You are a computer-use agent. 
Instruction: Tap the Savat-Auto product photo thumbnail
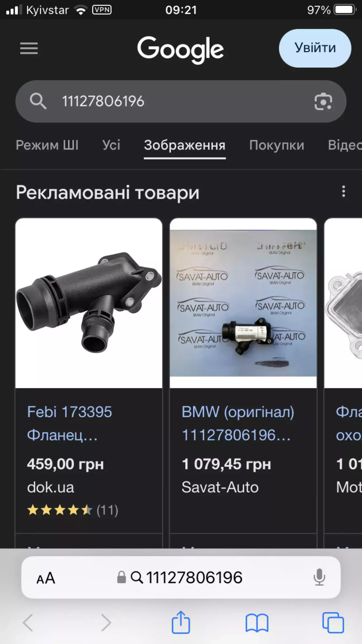[243, 303]
